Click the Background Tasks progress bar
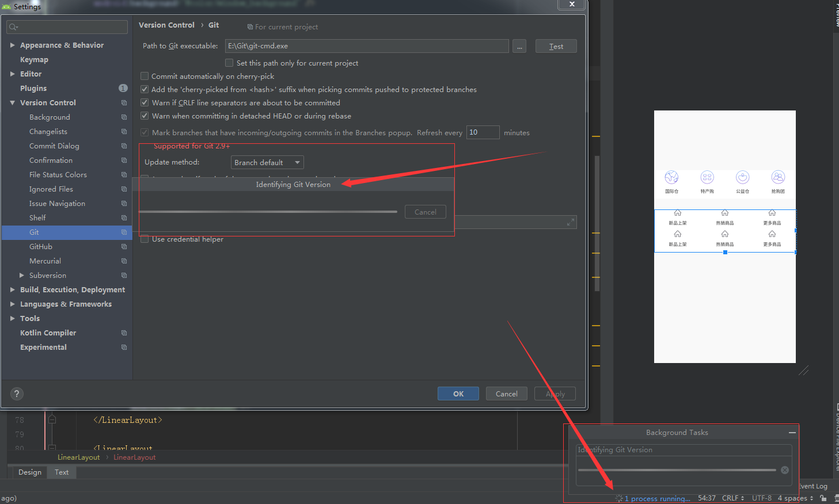The height and width of the screenshot is (504, 839). click(677, 470)
